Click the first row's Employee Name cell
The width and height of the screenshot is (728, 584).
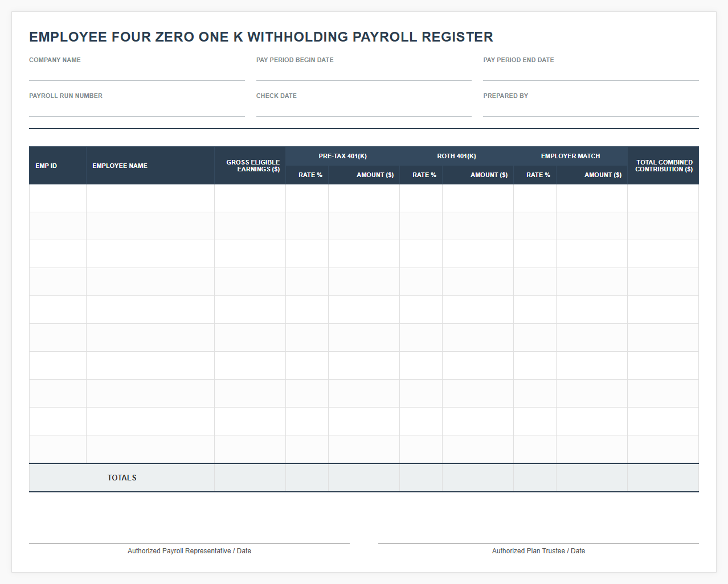[150, 198]
